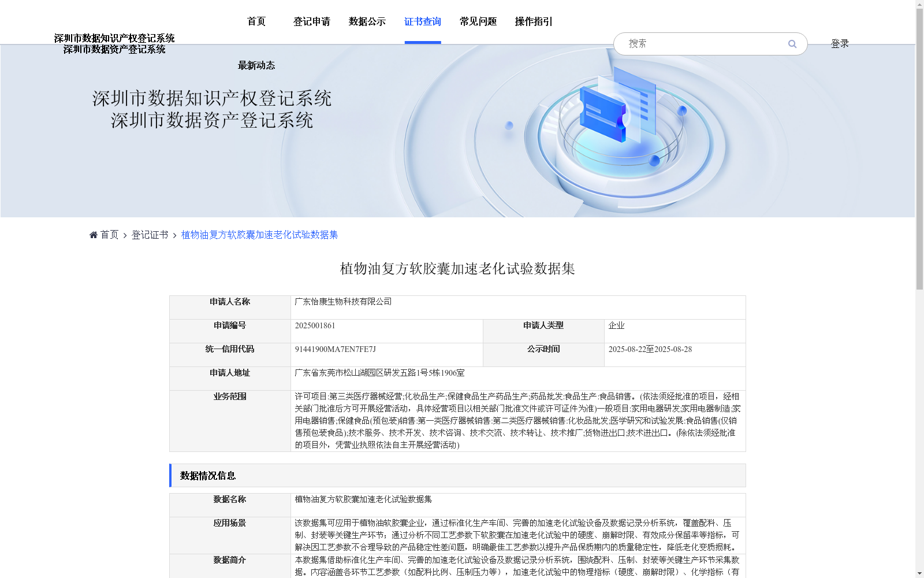The image size is (924, 578).
Task: Go to 首页 in the breadcrumb
Action: (109, 235)
